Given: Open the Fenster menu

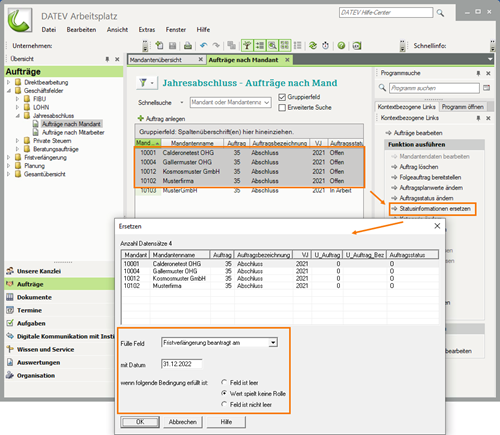Looking at the screenshot, I should [176, 30].
